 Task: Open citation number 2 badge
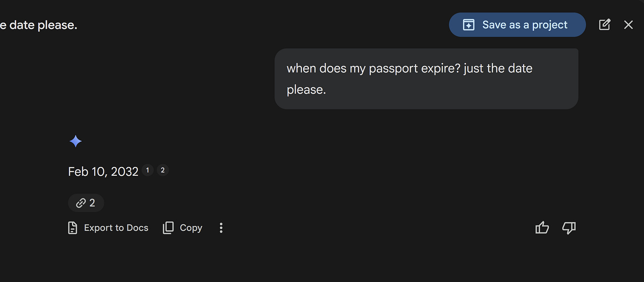click(x=162, y=170)
